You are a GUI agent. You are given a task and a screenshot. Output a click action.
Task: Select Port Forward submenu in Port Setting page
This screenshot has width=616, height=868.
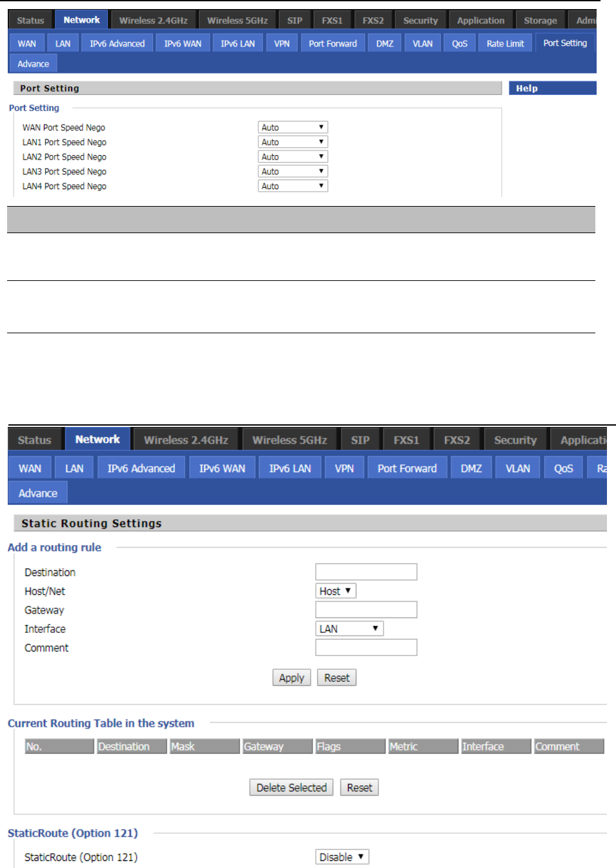coord(333,43)
